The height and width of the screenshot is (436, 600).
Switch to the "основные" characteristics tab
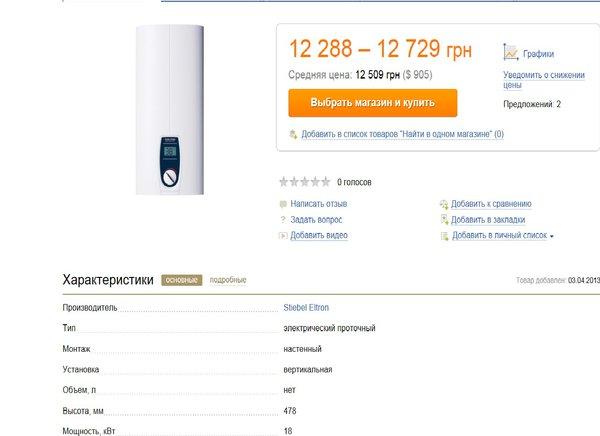[182, 280]
